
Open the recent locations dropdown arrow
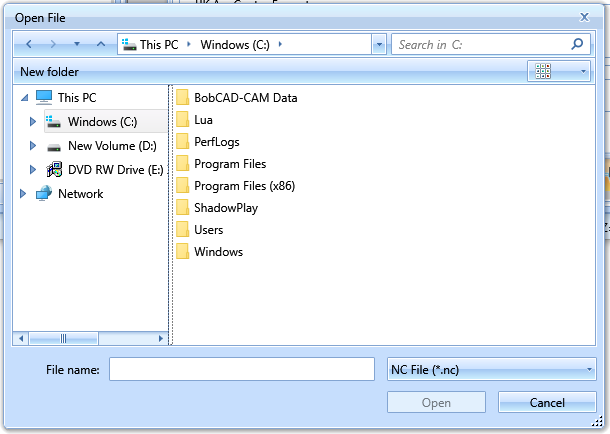coord(77,45)
